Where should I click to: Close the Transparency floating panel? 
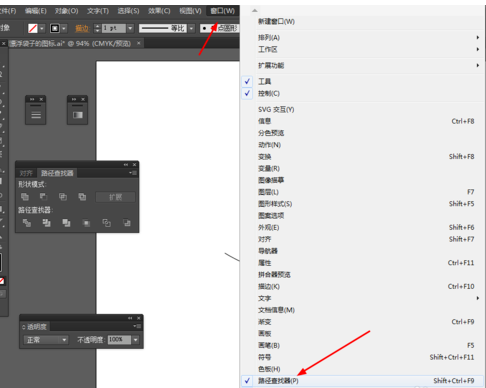[x=139, y=318]
